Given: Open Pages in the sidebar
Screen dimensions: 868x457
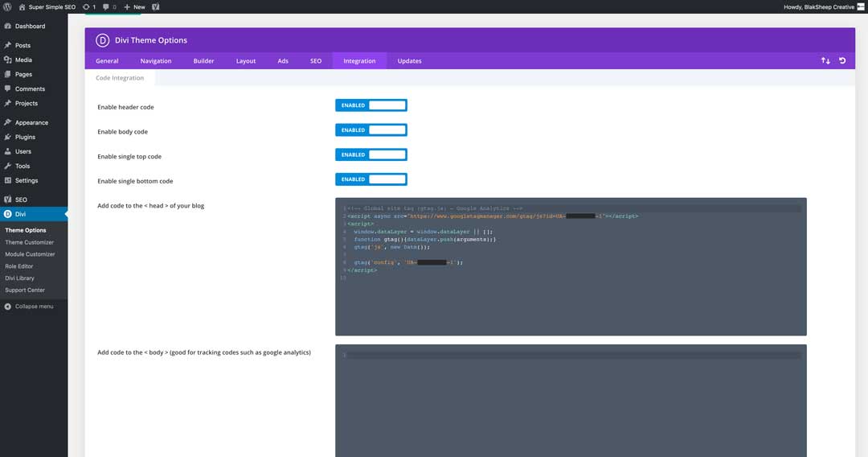Looking at the screenshot, I should coord(23,74).
